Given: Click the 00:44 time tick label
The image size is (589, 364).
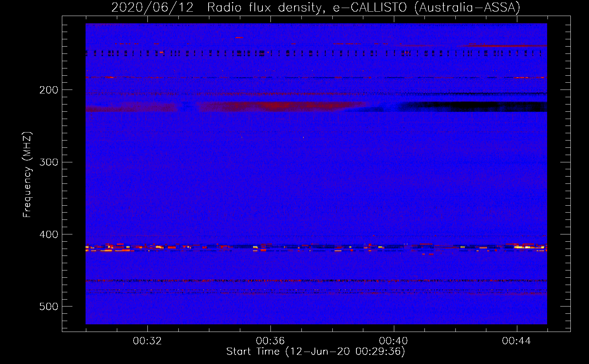Looking at the screenshot, I should [x=516, y=341].
